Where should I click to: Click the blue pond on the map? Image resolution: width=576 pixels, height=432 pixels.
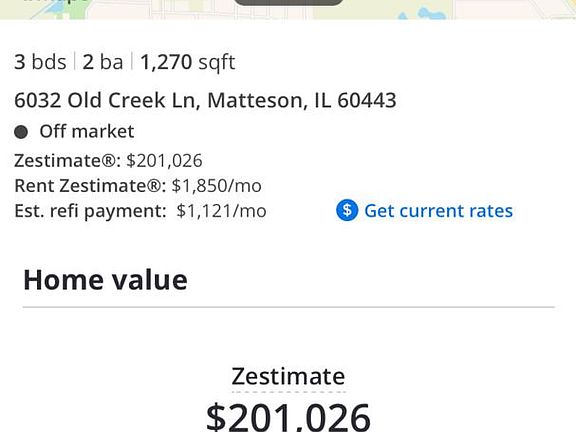pyautogui.click(x=430, y=15)
